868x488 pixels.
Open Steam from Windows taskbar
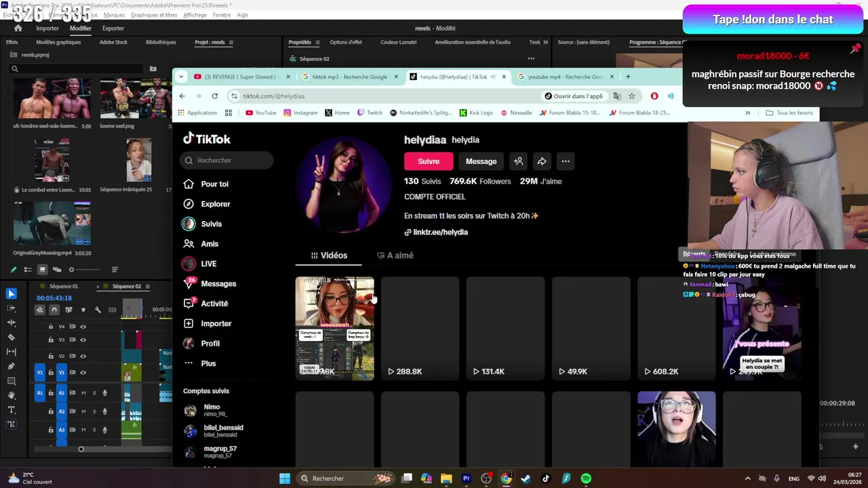[526, 479]
